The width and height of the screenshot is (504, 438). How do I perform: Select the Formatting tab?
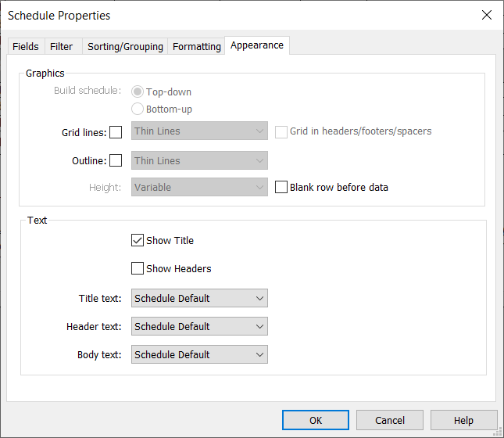point(196,47)
